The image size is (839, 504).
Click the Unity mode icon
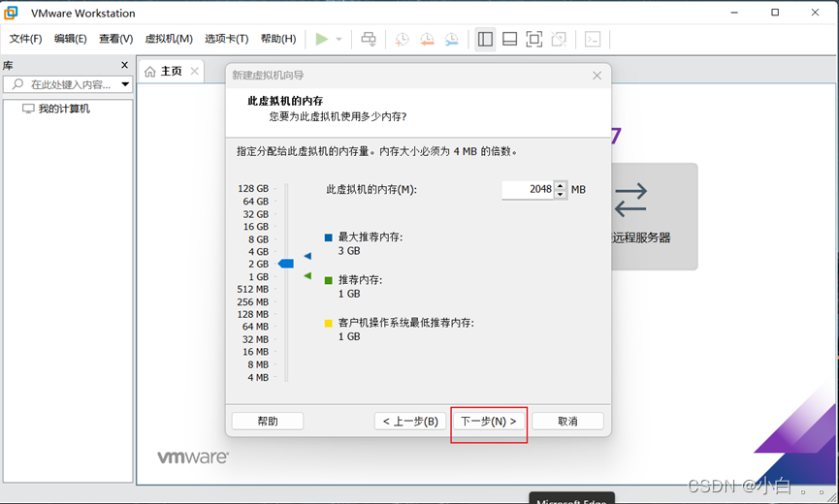pos(559,39)
